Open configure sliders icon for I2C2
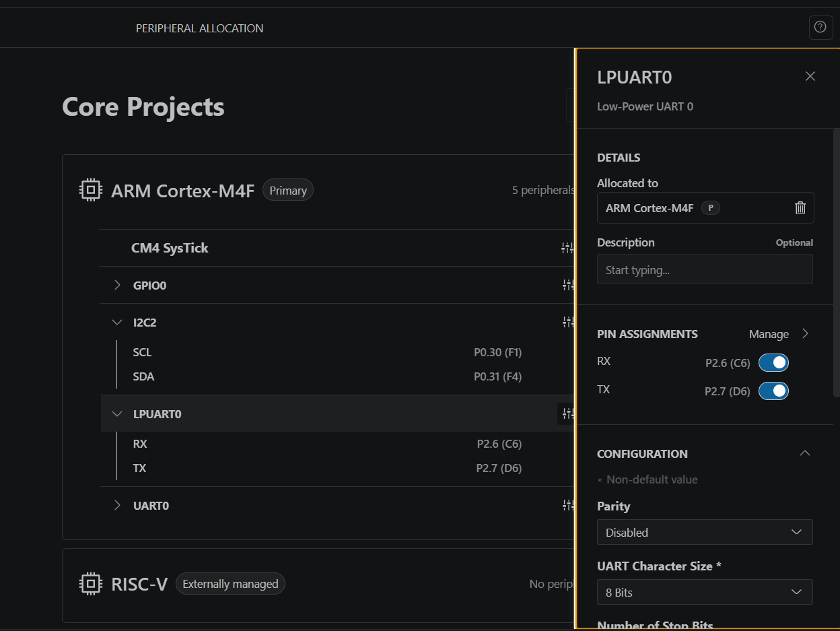The width and height of the screenshot is (840, 631). tap(567, 323)
